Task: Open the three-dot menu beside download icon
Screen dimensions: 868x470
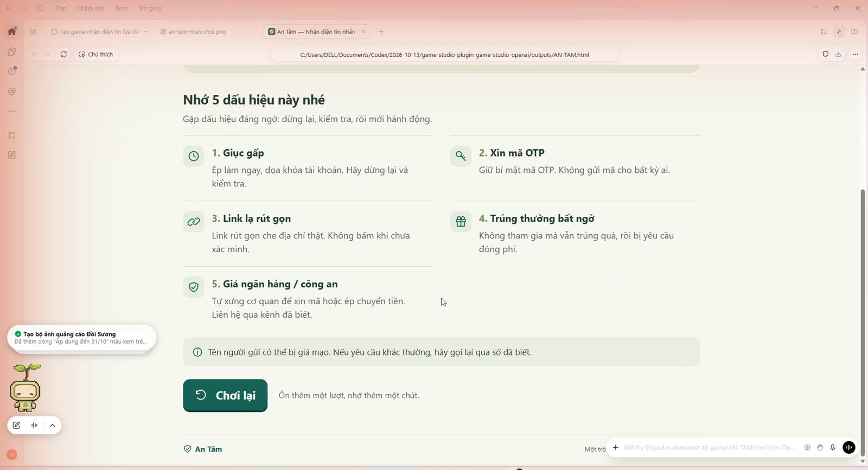Action: 855,54
